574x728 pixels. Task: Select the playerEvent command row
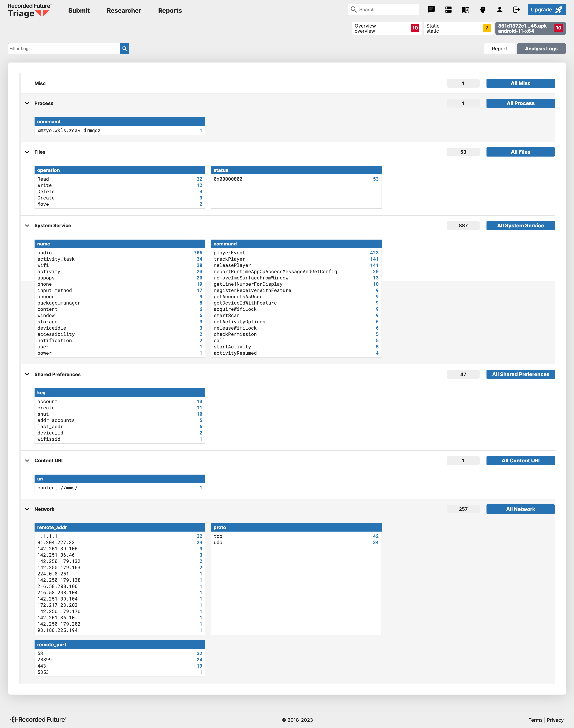(x=296, y=253)
